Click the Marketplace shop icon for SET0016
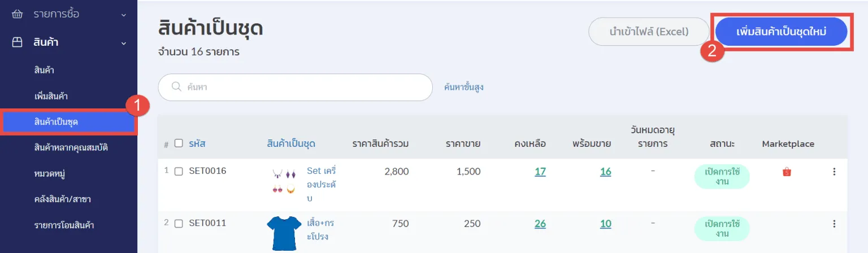Screen dimensions: 868x253 tap(787, 172)
